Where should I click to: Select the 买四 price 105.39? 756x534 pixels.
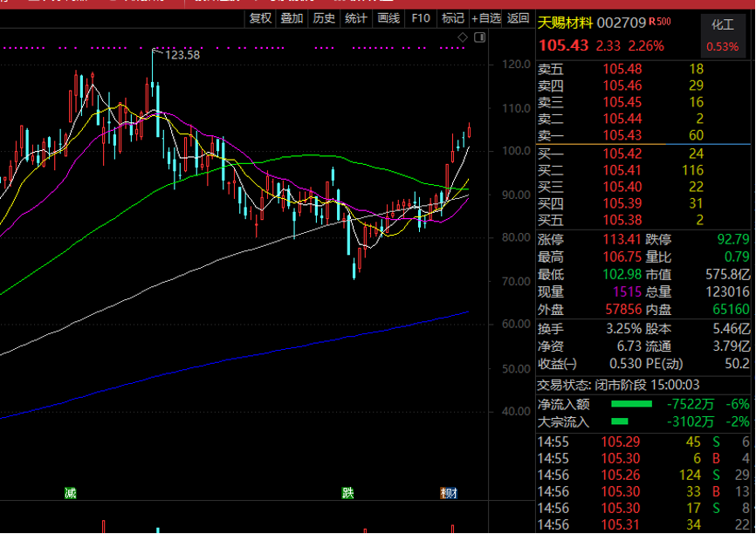[x=622, y=203]
